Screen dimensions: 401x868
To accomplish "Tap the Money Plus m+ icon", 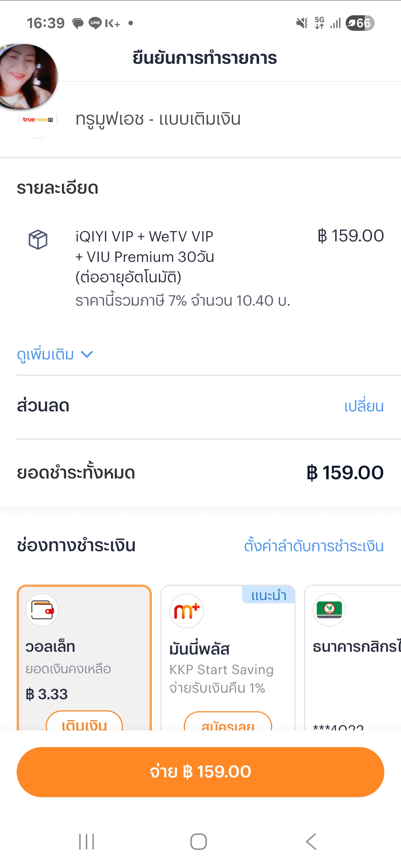I will (x=186, y=611).
